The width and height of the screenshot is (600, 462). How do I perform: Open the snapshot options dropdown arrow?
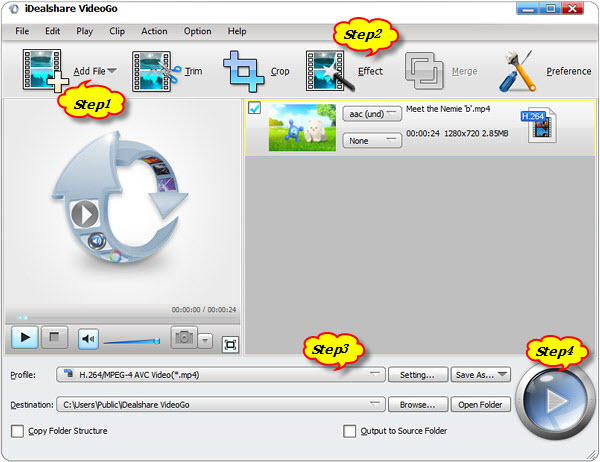(205, 340)
